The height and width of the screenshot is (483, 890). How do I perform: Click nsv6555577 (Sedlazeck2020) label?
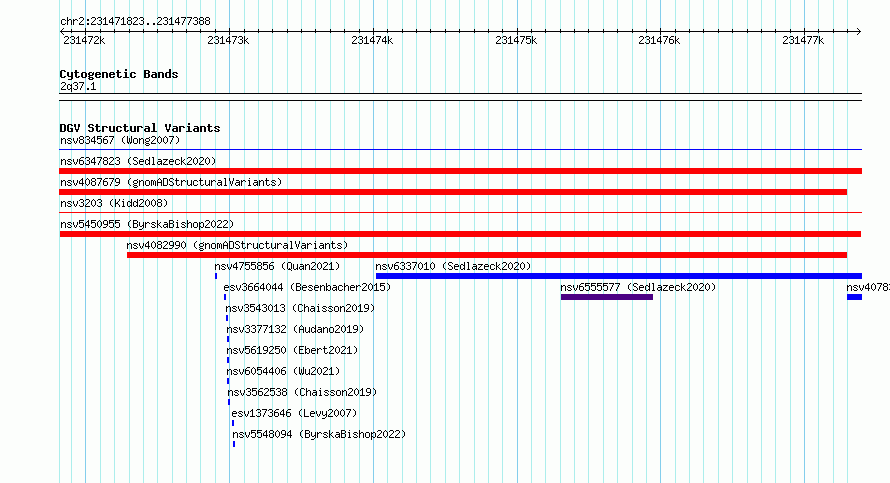[638, 287]
